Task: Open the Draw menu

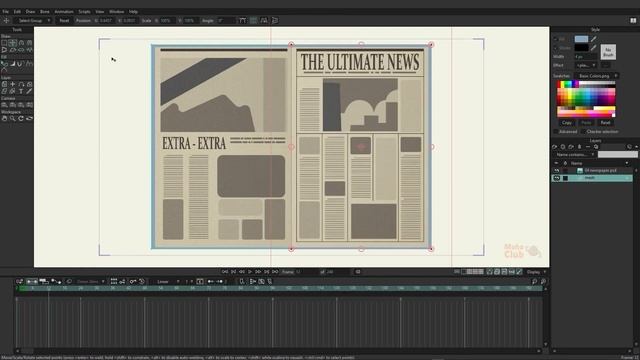Action: (x=30, y=11)
